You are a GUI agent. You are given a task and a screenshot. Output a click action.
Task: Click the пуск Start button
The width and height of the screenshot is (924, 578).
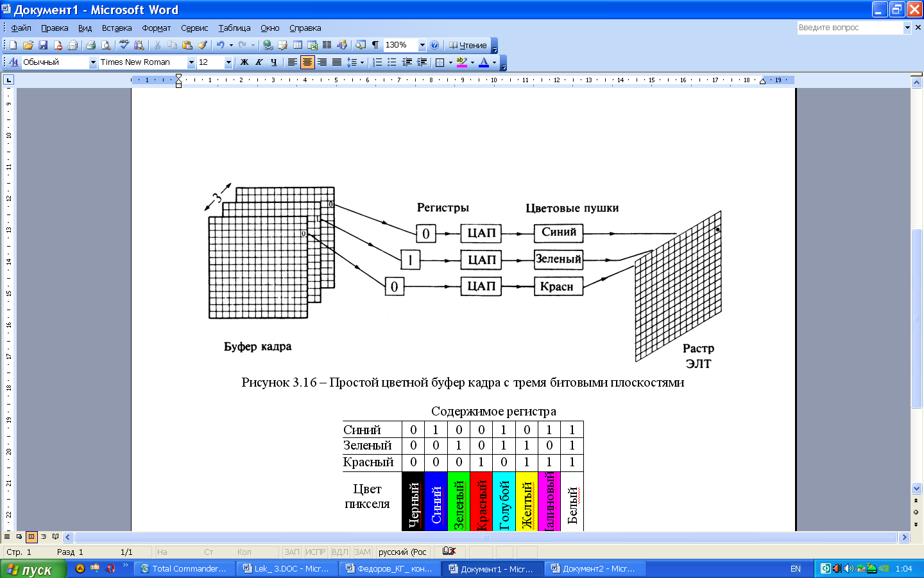[33, 569]
